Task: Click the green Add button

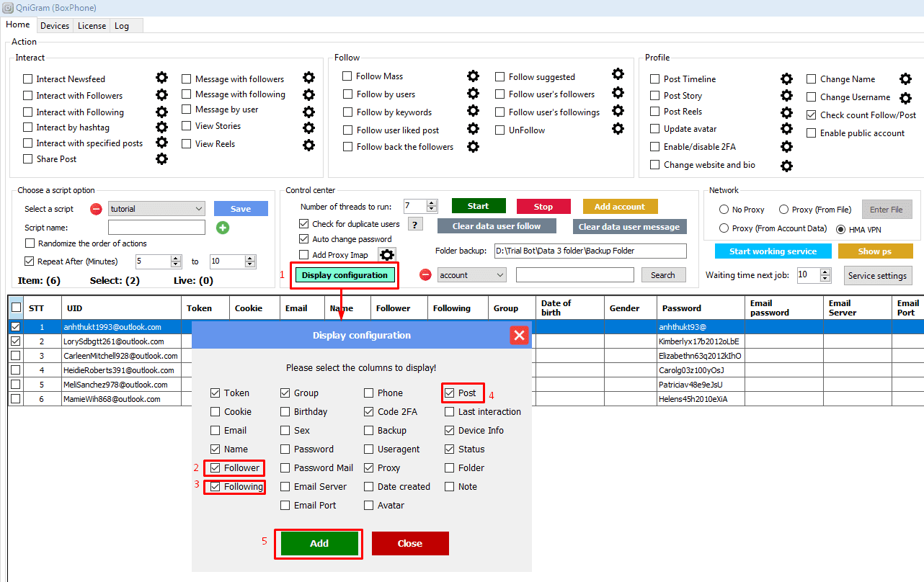Action: pyautogui.click(x=319, y=544)
